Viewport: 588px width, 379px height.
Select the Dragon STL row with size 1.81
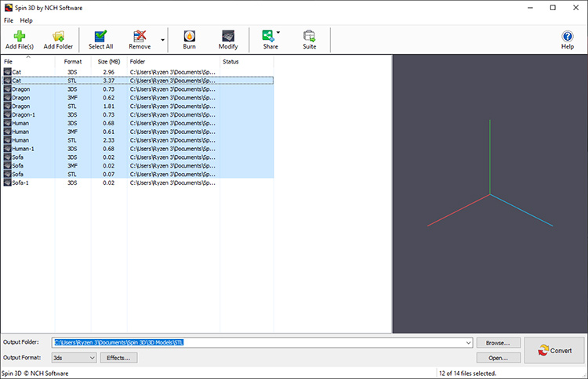pos(138,106)
